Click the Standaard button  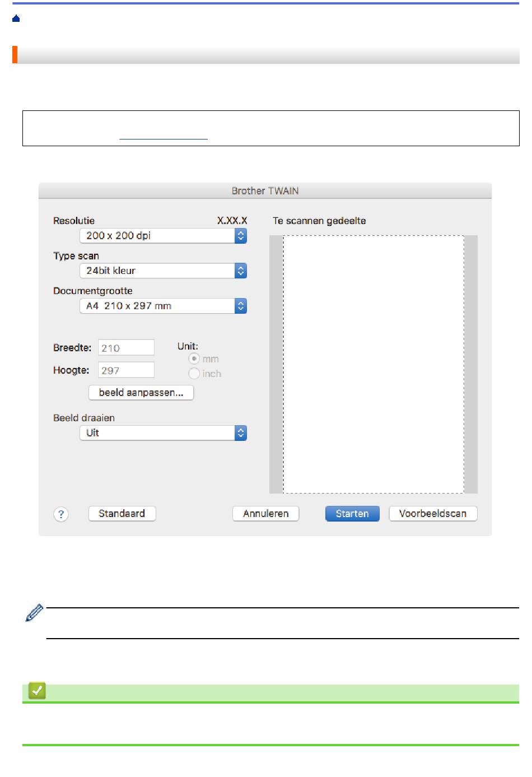(x=122, y=514)
